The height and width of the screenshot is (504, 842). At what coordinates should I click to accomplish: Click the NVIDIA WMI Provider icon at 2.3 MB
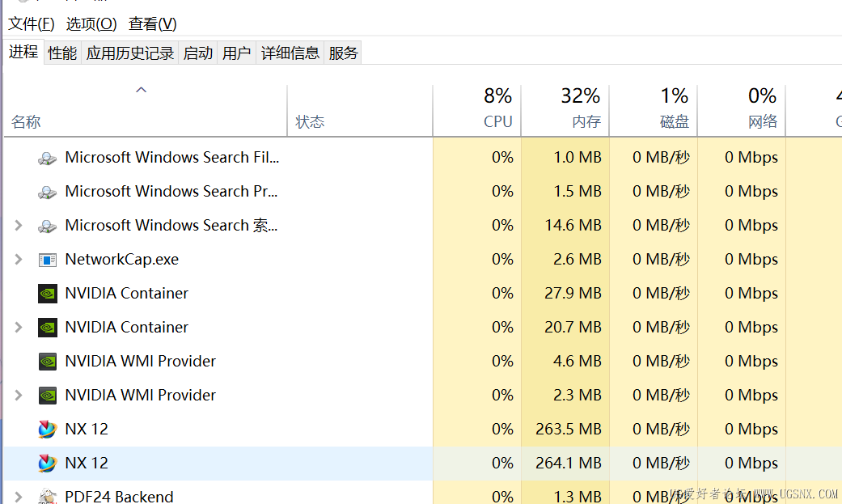47,396
